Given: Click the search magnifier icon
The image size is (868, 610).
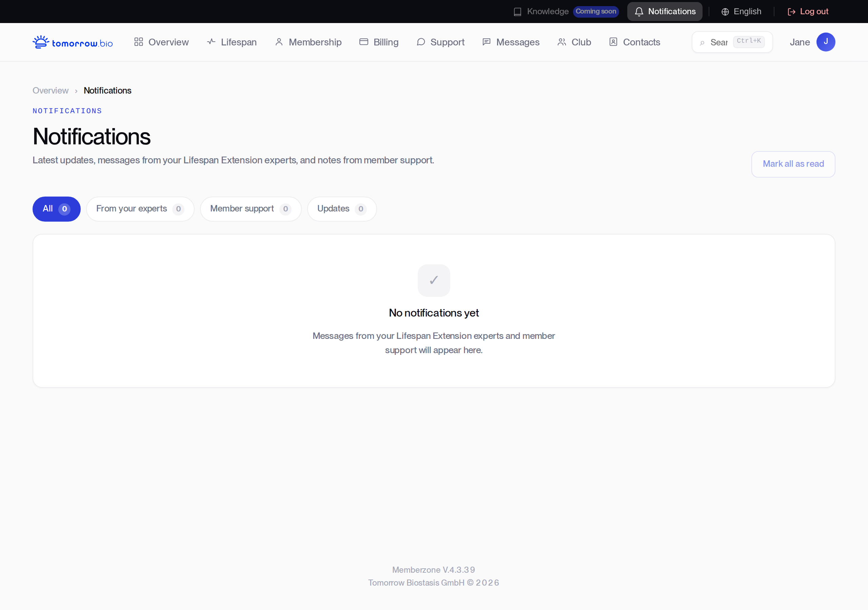Looking at the screenshot, I should click(702, 43).
